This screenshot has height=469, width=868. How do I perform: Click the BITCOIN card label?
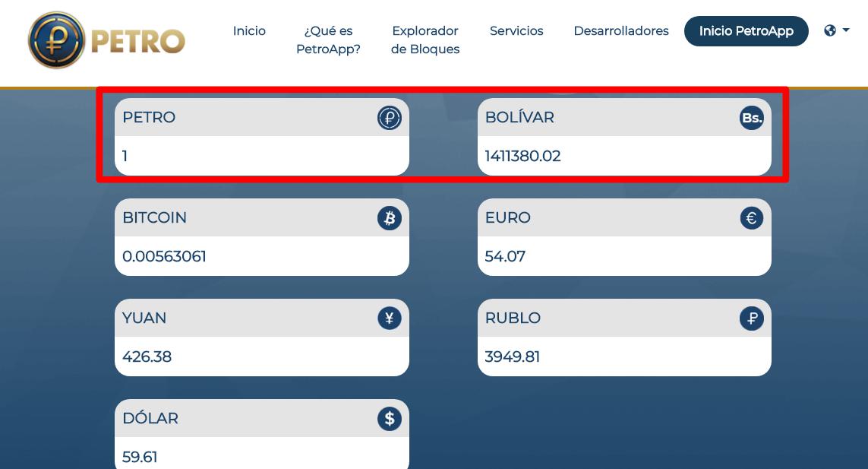pyautogui.click(x=154, y=218)
